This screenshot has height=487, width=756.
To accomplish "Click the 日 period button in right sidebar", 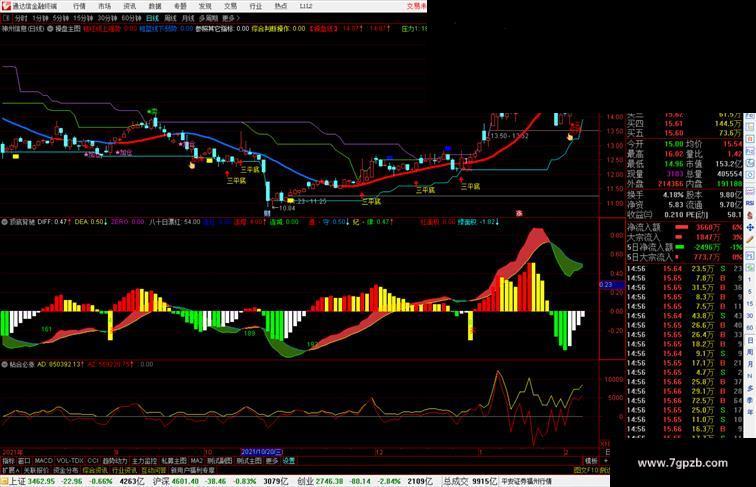I will 750,340.
